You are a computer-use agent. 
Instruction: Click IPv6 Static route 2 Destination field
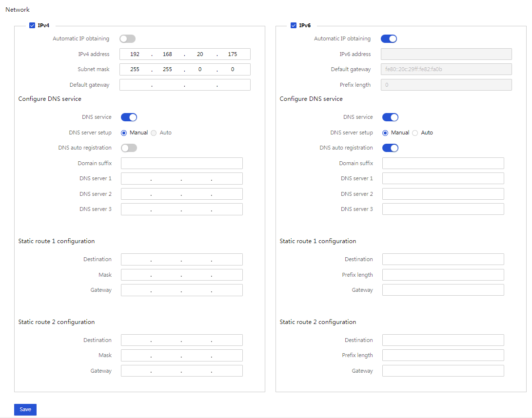(x=443, y=340)
